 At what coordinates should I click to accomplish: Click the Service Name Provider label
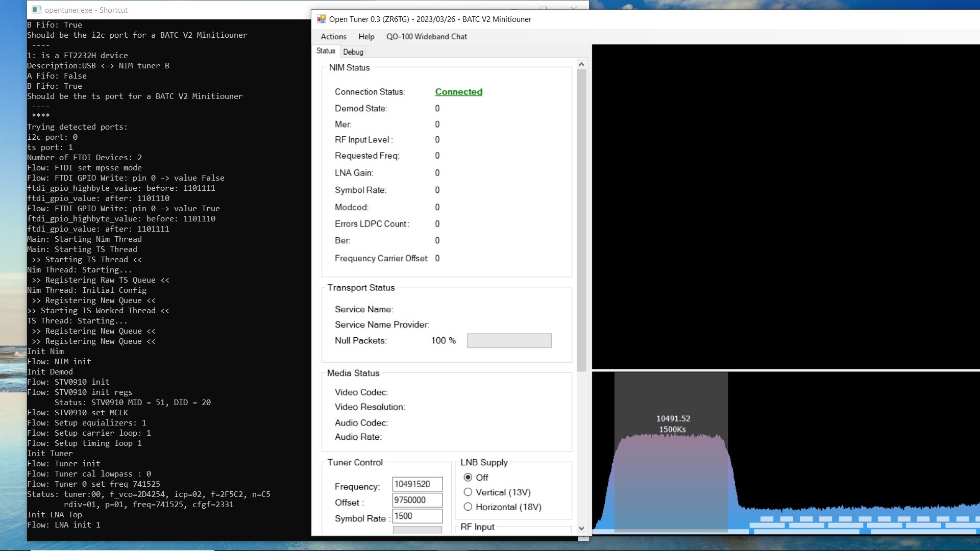point(381,325)
